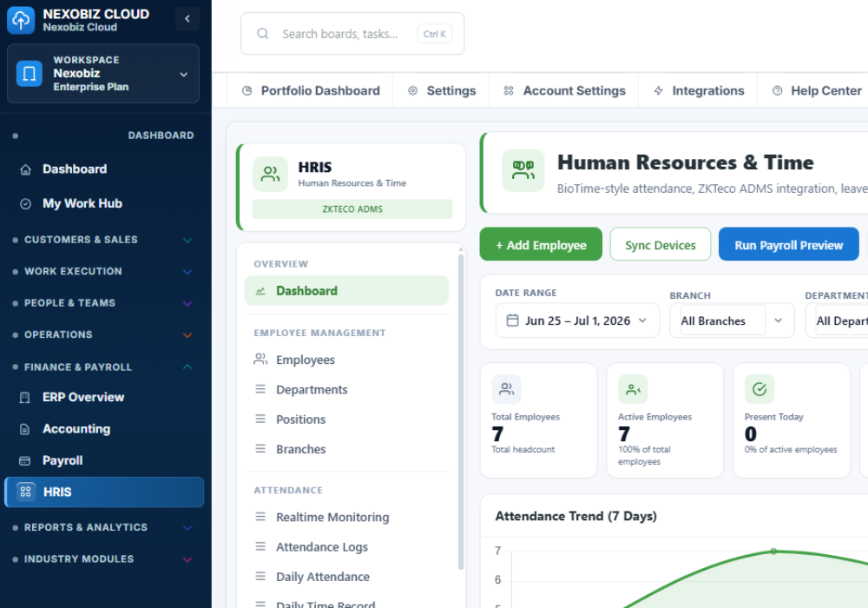Click the attendance trend chart data point

click(x=773, y=552)
